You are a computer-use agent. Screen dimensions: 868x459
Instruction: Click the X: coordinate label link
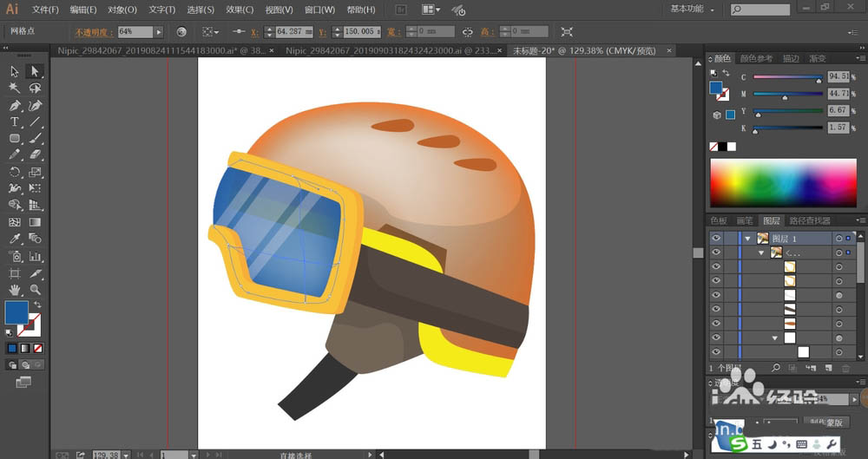point(254,32)
